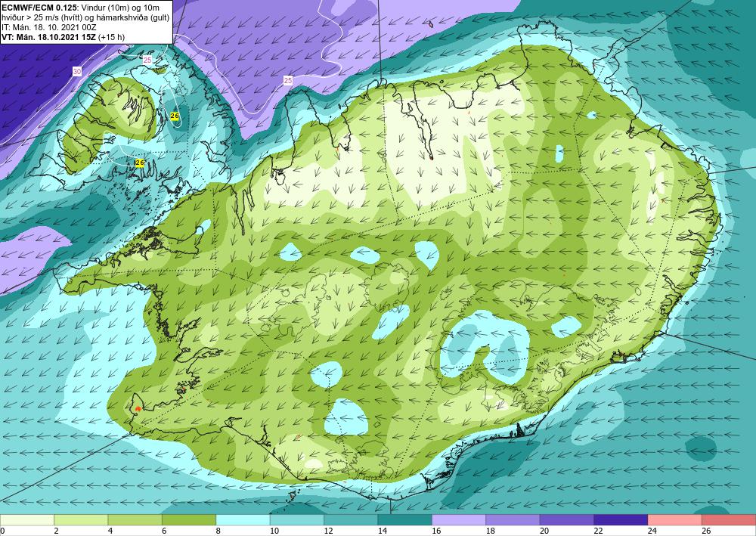This screenshot has height=536, width=756.
Task: Click the legend scale value "26" below the color bar
Action: (706, 531)
